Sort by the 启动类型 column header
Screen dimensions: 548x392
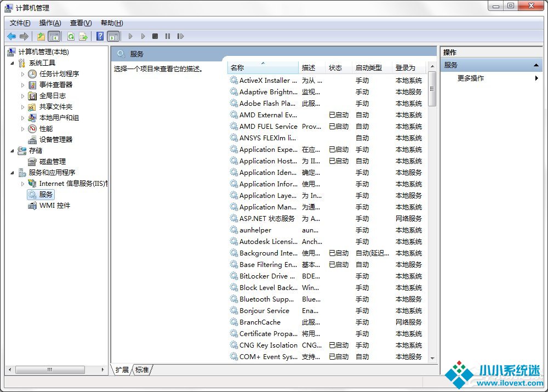(x=372, y=67)
